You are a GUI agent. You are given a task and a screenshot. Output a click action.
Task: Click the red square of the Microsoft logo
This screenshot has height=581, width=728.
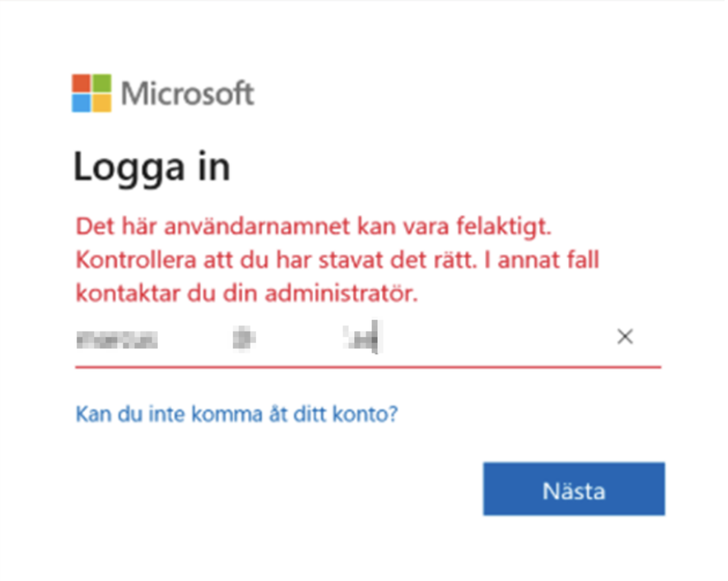tap(81, 83)
